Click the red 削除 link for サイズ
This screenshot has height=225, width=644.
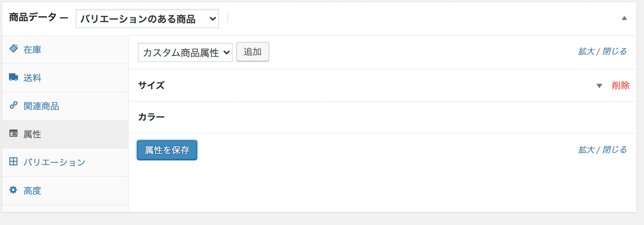tap(621, 86)
